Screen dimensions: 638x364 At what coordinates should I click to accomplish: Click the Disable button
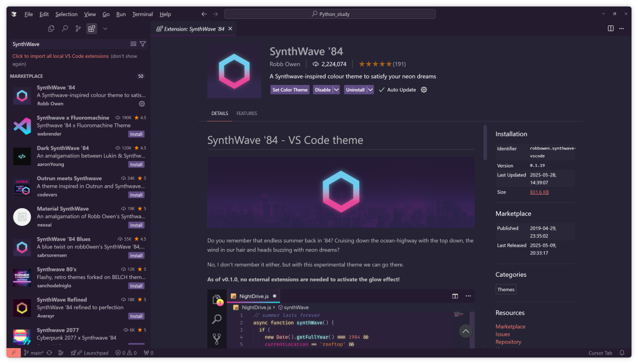[x=323, y=90]
